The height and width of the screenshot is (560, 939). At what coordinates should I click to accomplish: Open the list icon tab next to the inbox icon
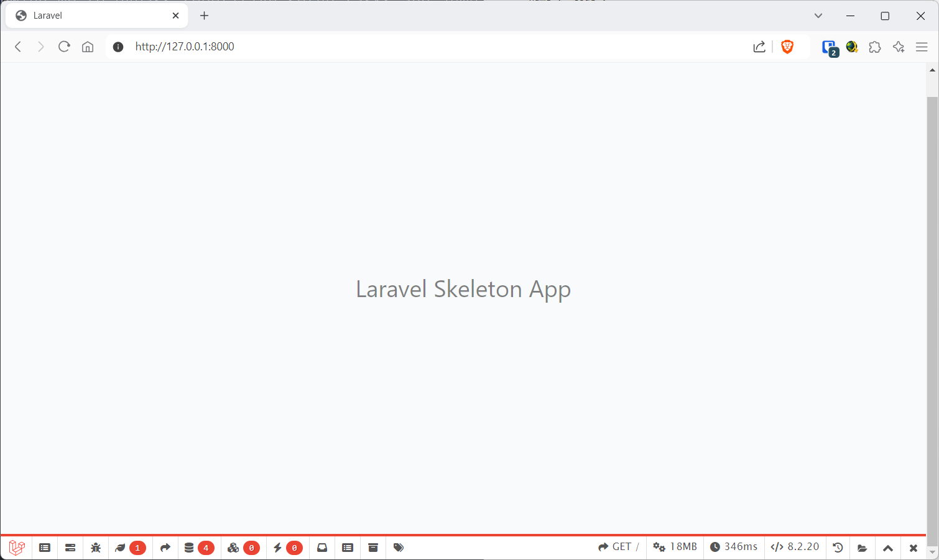tap(348, 548)
